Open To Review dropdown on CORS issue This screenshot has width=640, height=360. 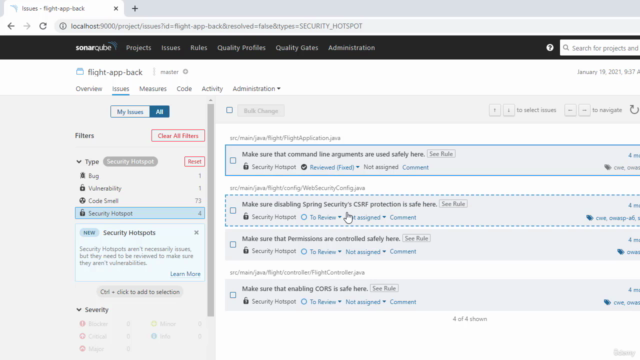coord(325,302)
